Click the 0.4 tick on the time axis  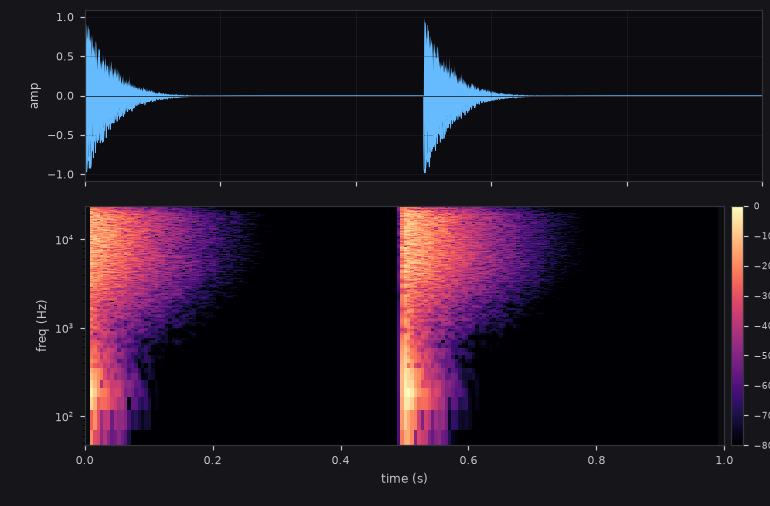point(341,460)
